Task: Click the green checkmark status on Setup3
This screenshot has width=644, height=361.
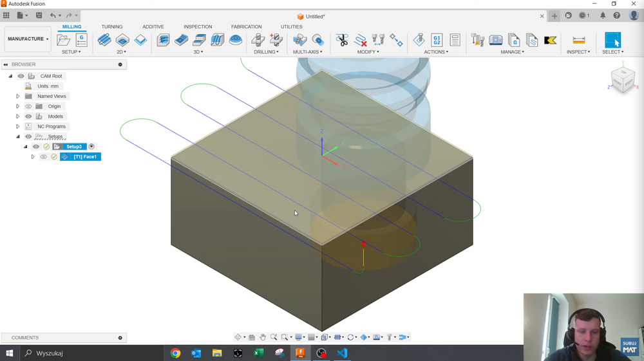Action: point(46,147)
